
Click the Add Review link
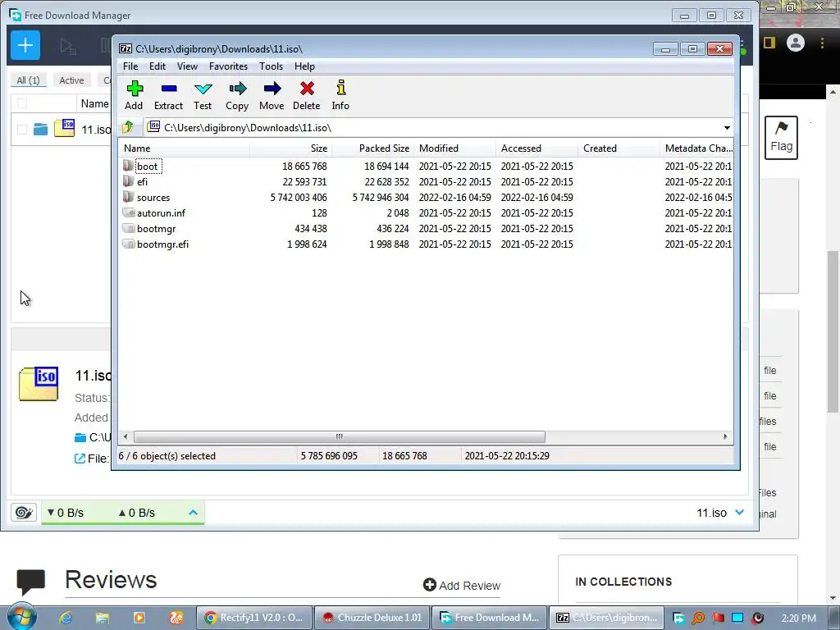click(462, 586)
